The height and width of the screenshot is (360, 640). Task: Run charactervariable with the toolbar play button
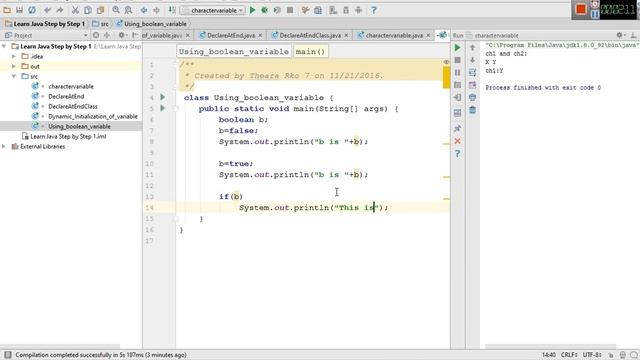[x=252, y=10]
